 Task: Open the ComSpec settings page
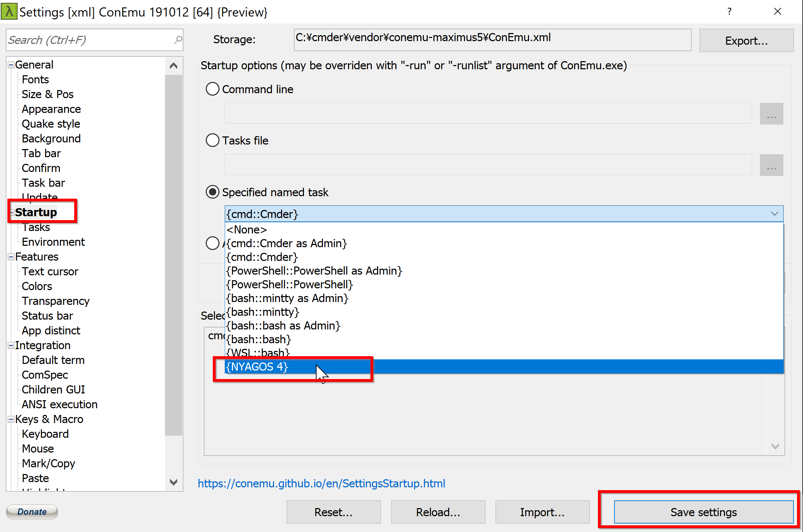(45, 375)
